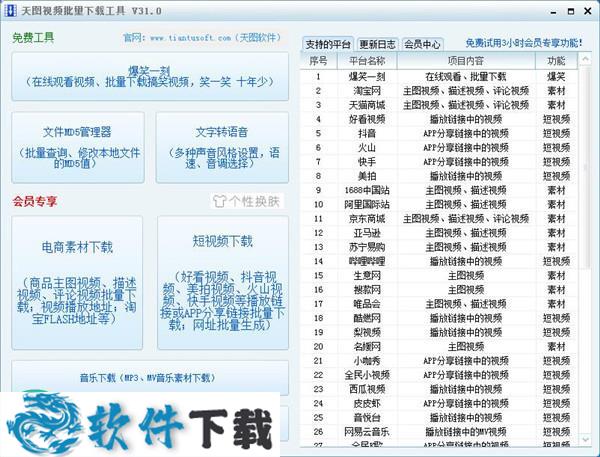This screenshot has height=457, width=600.
Task: Click 爆笑一刻 name in row 1
Action: pos(367,77)
